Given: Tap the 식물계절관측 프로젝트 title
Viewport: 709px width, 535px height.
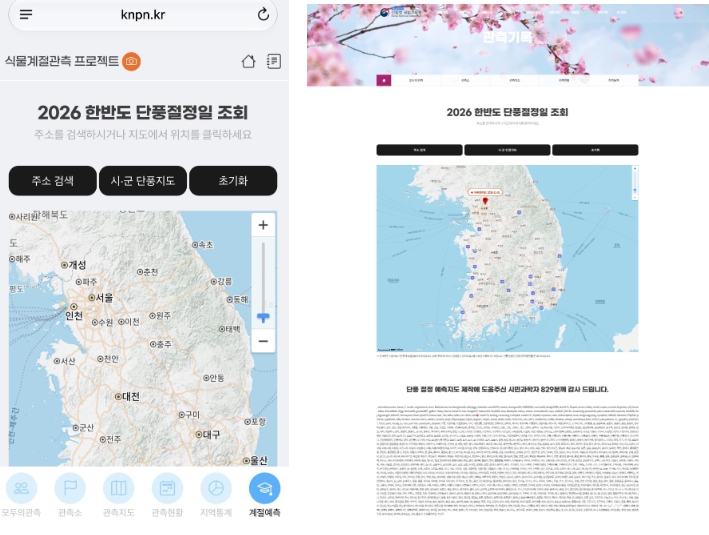Looking at the screenshot, I should pyautogui.click(x=62, y=61).
